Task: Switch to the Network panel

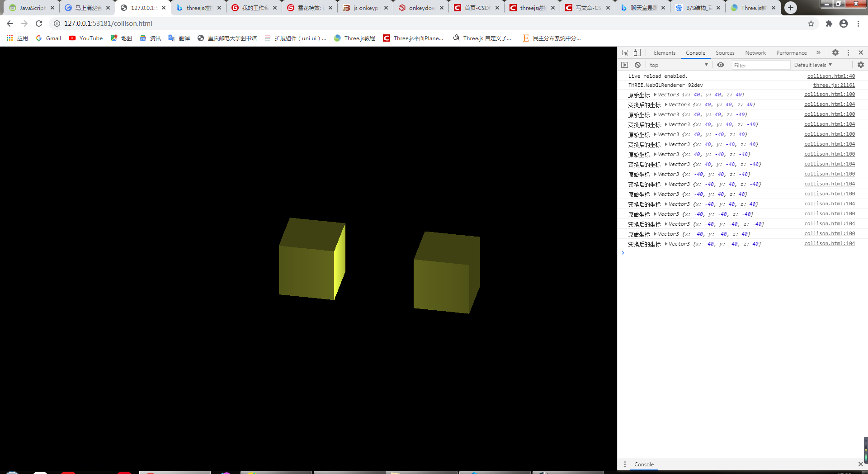Action: [755, 52]
